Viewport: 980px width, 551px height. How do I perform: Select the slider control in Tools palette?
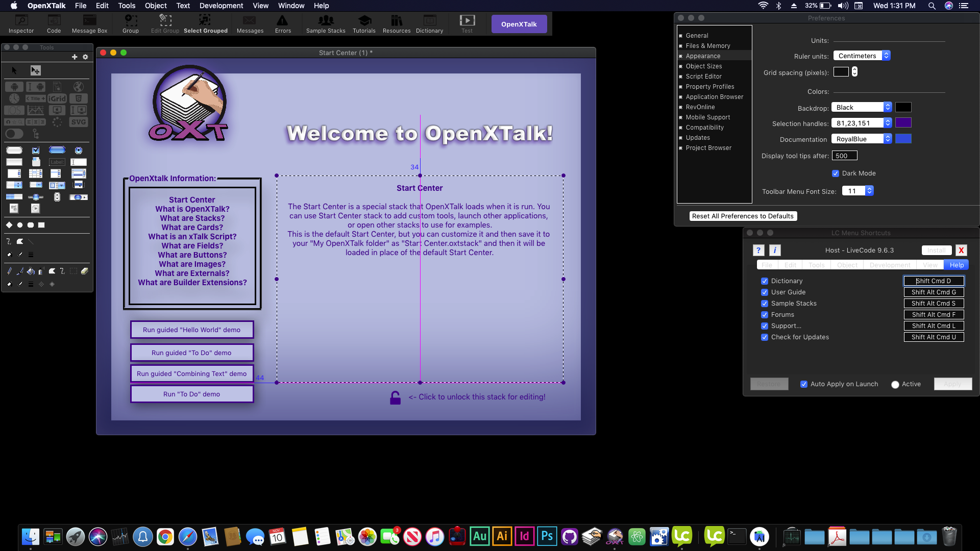point(36,197)
